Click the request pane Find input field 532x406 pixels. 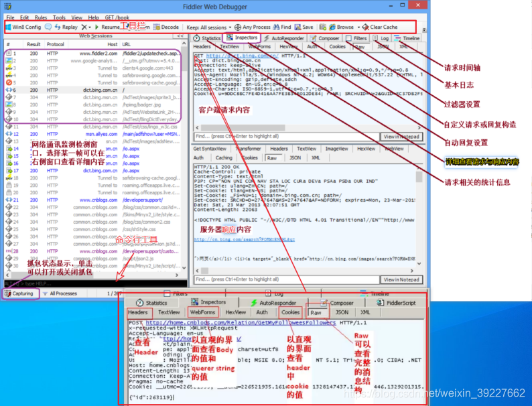coord(287,137)
